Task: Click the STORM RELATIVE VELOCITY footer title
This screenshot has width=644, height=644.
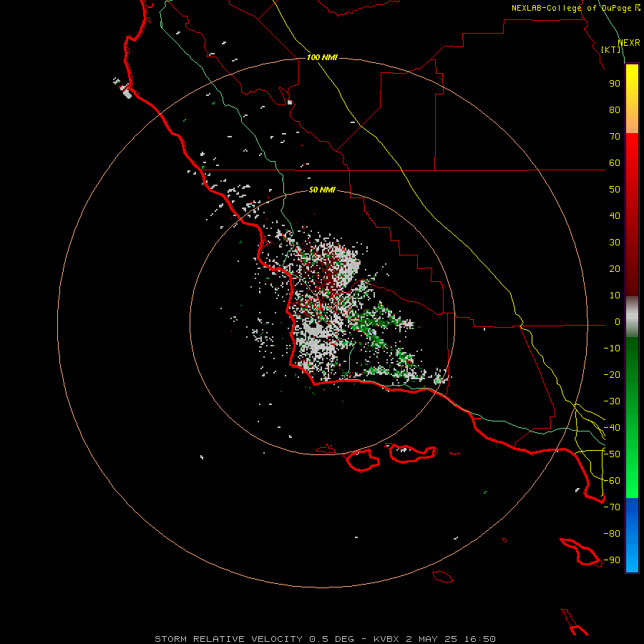Action: [x=230, y=639]
